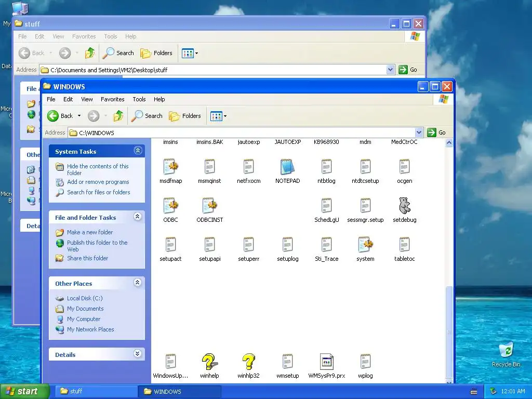Click the C:\WINDOWS address field
532x399 pixels.
click(x=245, y=132)
